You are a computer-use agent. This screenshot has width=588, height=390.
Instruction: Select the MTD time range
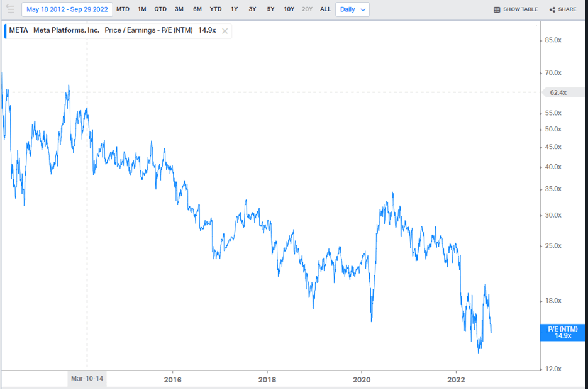[x=123, y=9]
